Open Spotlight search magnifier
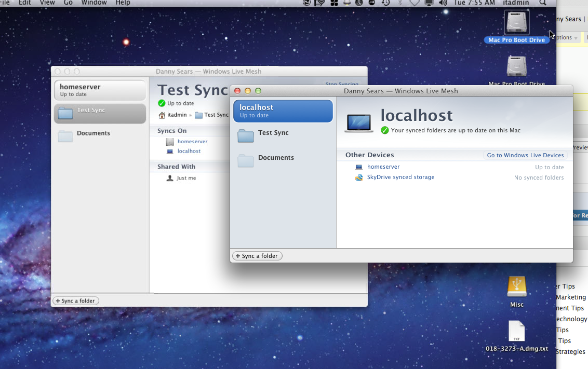Screen dimensions: 588x369 pos(543,3)
